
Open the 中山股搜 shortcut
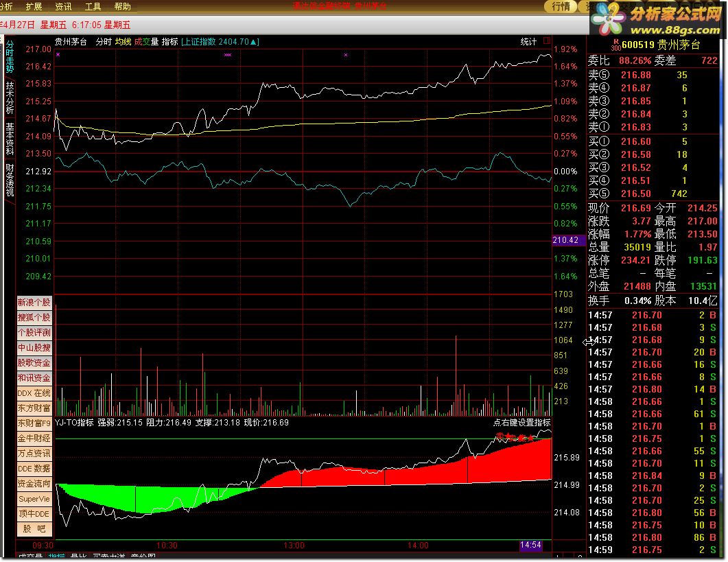34,348
